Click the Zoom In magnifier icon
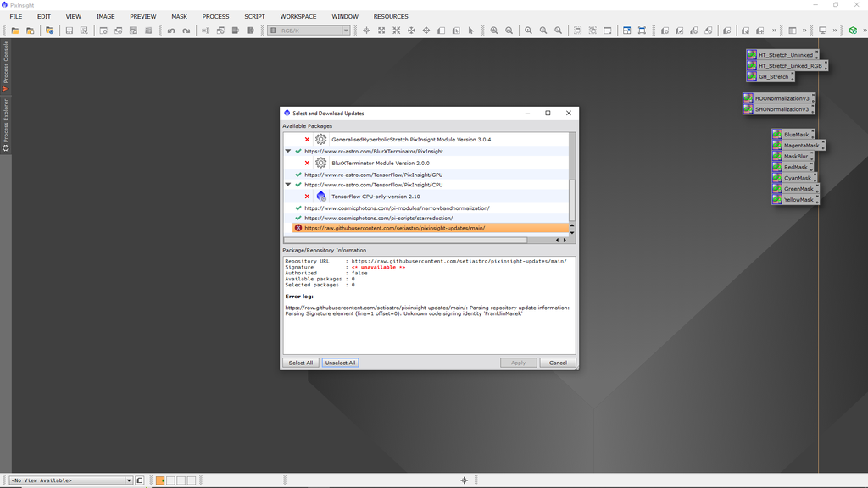868x488 pixels. tap(494, 30)
